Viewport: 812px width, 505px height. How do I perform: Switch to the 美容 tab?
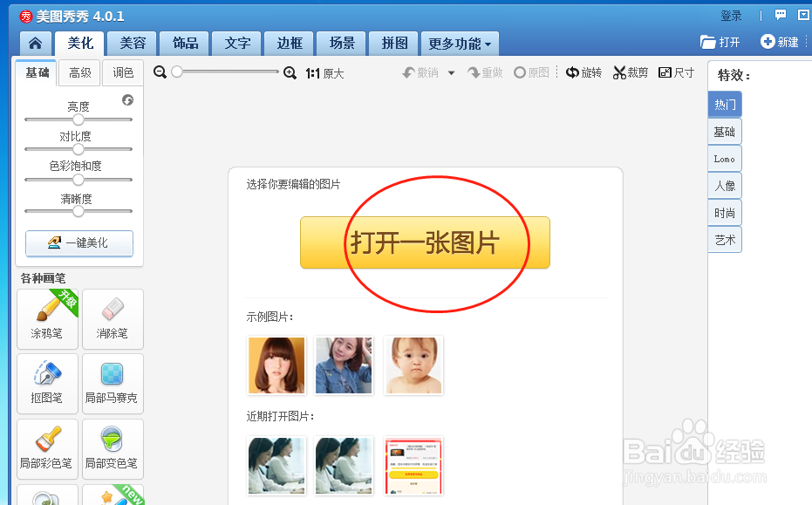[x=133, y=44]
